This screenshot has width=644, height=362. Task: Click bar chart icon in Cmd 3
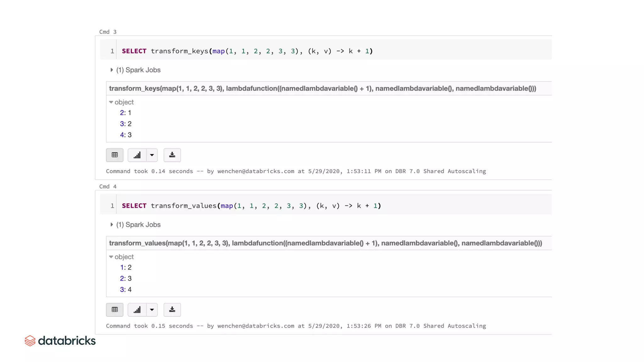click(137, 155)
